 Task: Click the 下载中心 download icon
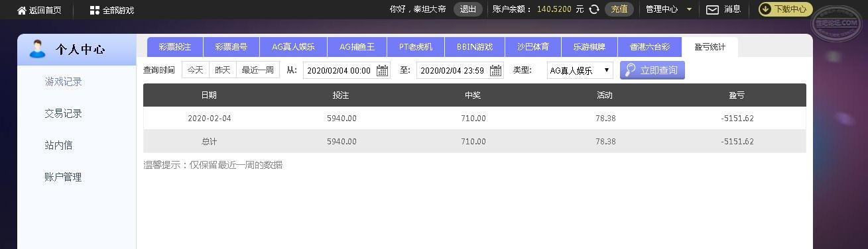pos(765,9)
